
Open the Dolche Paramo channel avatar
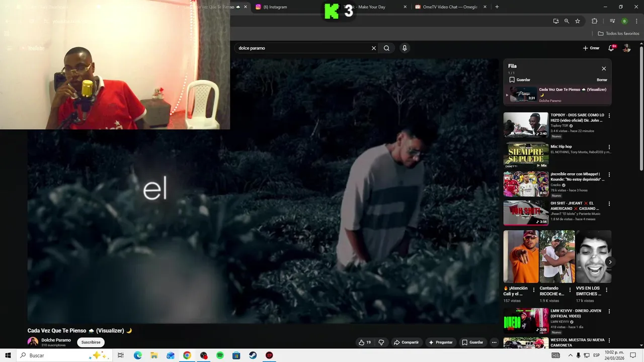point(33,342)
